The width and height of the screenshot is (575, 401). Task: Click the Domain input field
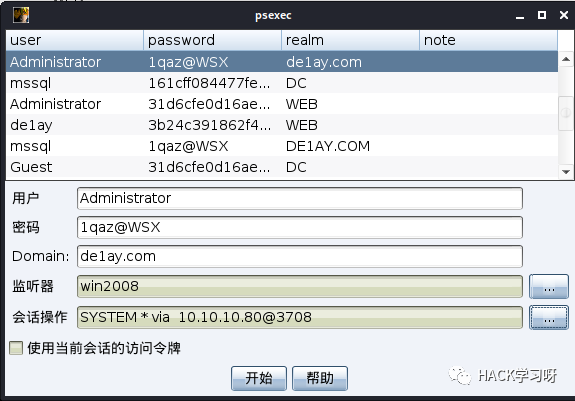click(300, 256)
